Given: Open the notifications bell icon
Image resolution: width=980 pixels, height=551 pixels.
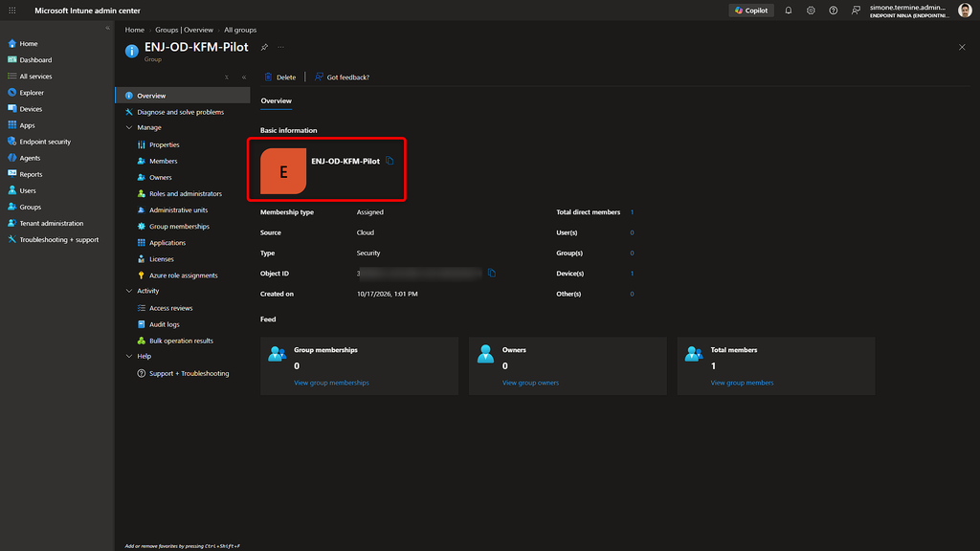Looking at the screenshot, I should [x=789, y=10].
